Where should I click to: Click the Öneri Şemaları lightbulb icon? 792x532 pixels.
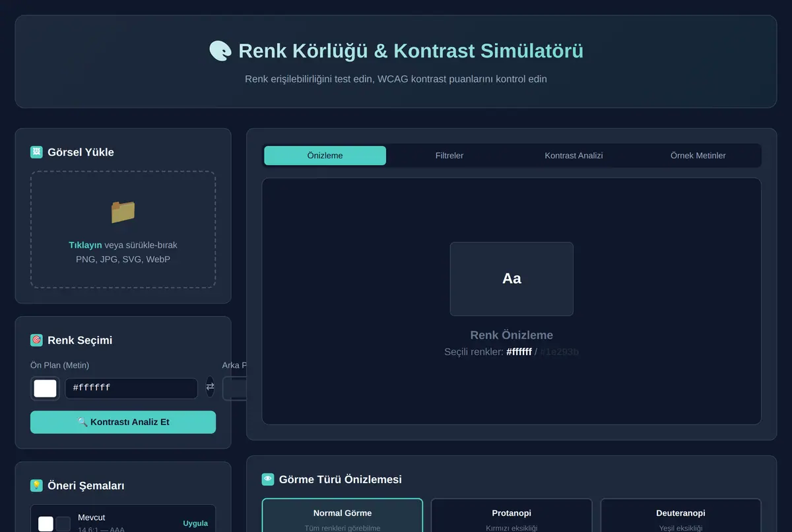[x=36, y=485]
